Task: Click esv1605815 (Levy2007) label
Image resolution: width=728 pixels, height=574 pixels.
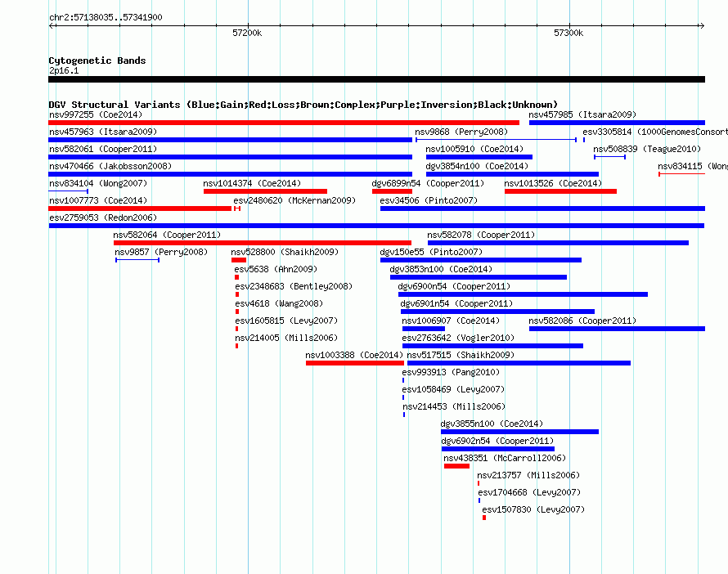Action: tap(286, 321)
